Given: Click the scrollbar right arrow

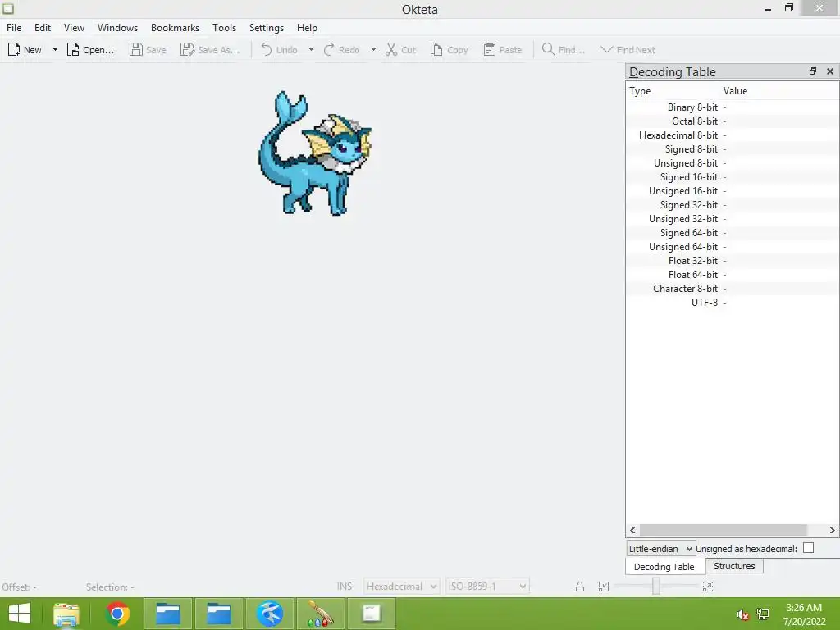Looking at the screenshot, I should (832, 531).
